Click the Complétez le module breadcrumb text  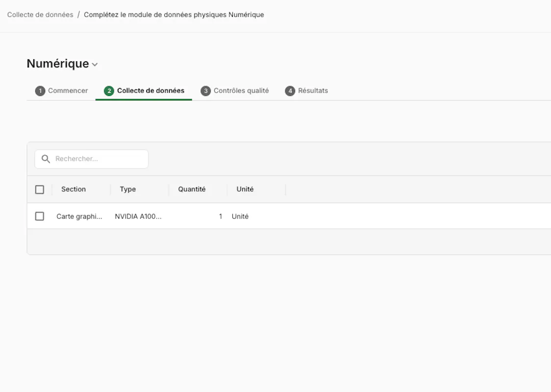coord(174,15)
